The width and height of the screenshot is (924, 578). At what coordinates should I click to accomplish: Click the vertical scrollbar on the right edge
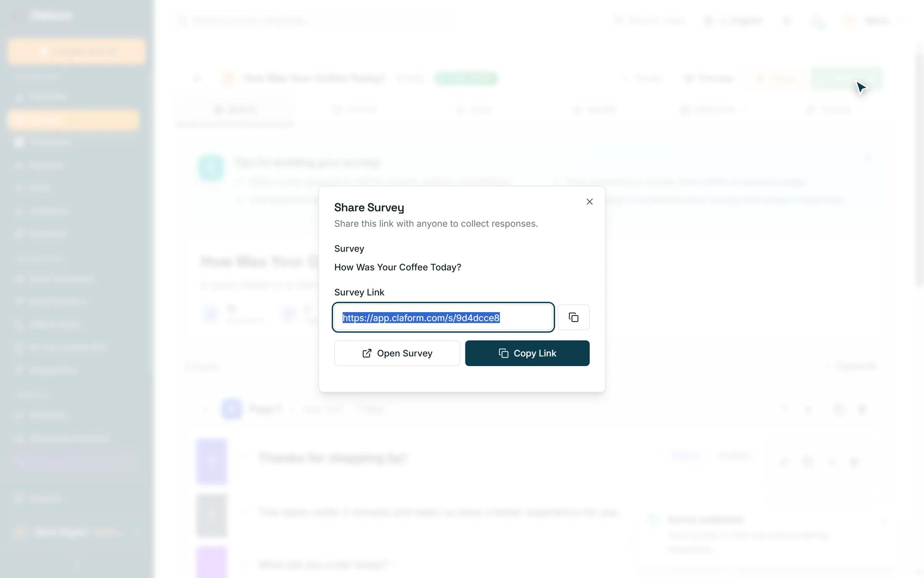tap(919, 170)
